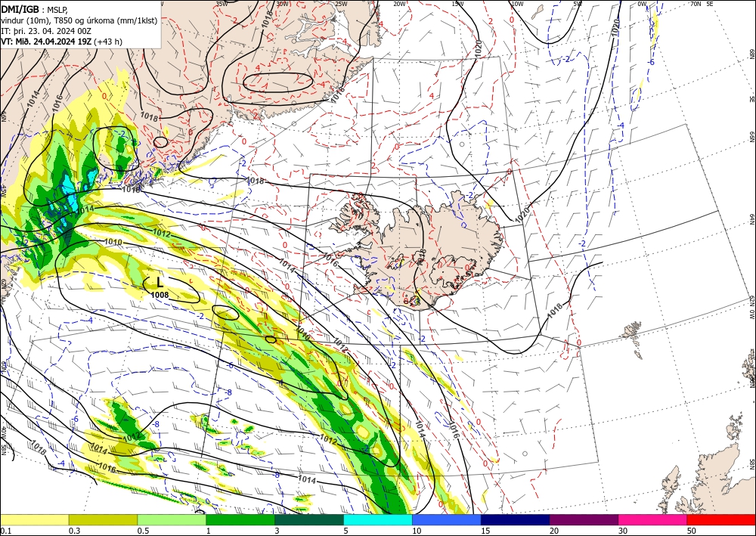Click the '10' legend value label
The height and width of the screenshot is (536, 756).
(417, 531)
